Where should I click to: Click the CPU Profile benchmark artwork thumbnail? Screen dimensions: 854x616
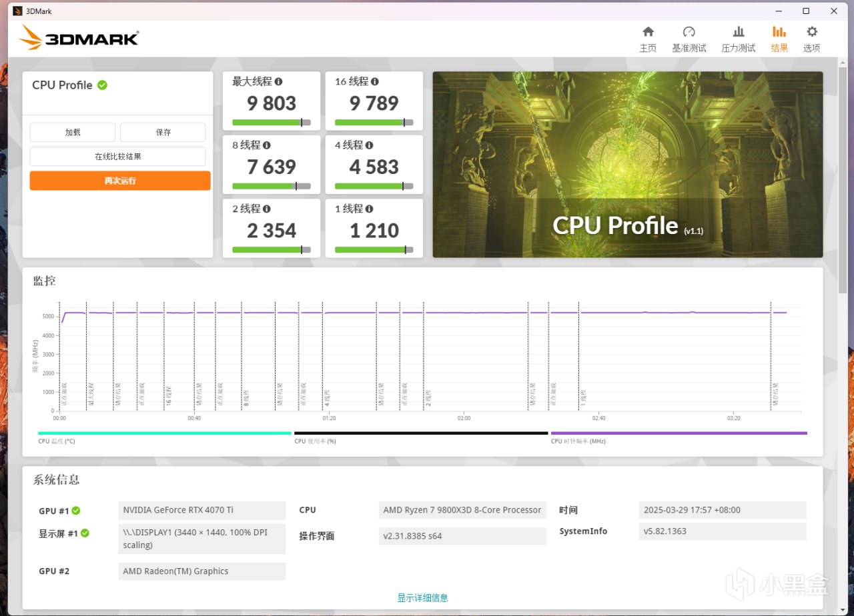628,165
